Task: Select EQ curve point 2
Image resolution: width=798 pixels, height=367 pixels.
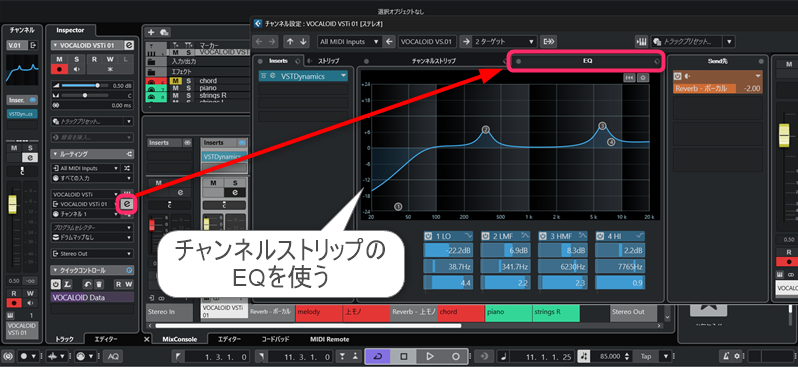Action: coord(486,130)
